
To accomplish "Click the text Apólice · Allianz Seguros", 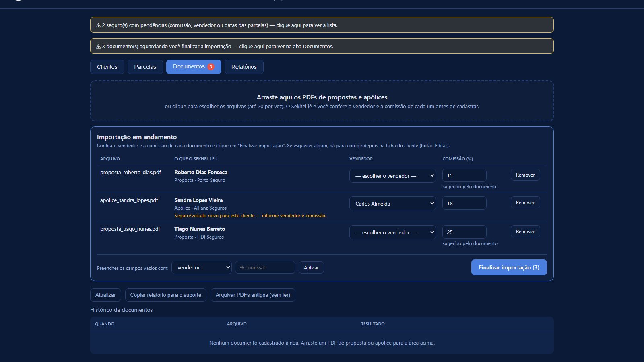I will [x=200, y=208].
